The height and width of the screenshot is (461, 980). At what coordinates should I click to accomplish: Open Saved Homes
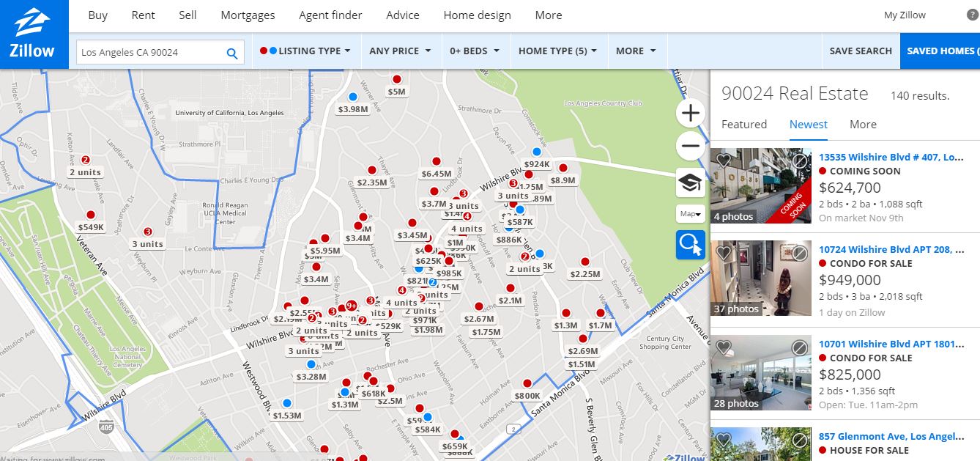click(x=940, y=51)
